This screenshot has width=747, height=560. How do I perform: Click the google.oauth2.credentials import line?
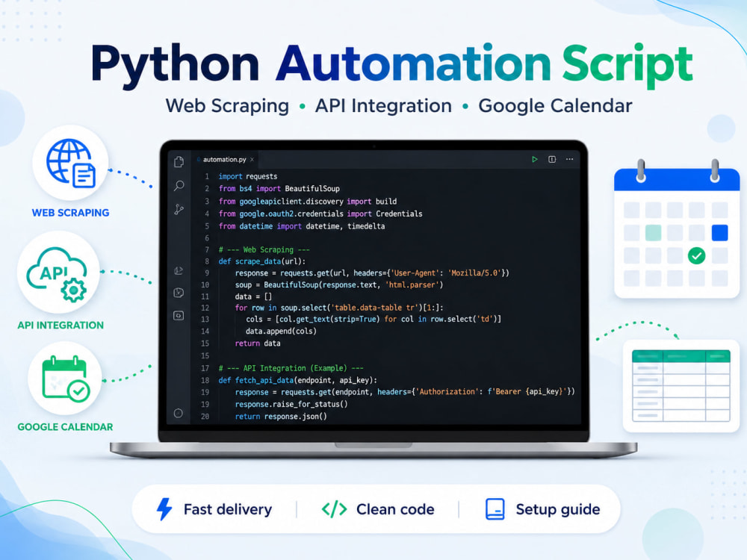pos(320,214)
